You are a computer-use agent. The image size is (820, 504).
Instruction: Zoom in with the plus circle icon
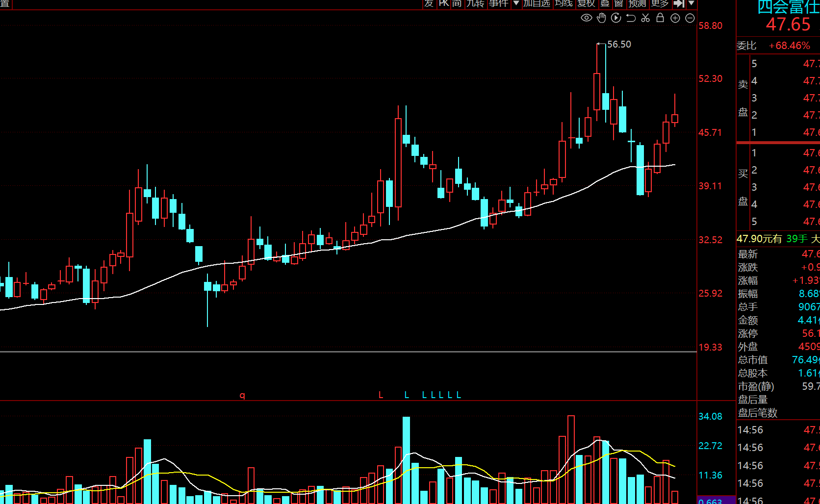click(x=675, y=18)
